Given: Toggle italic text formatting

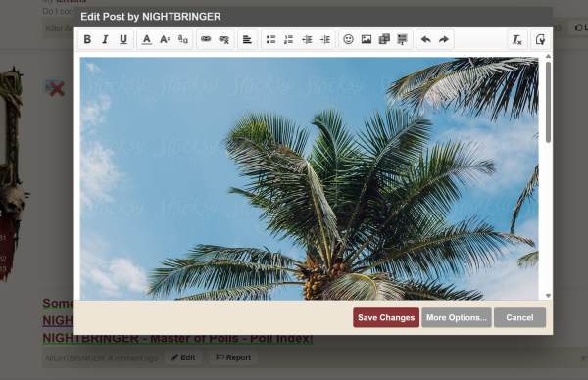Looking at the screenshot, I should (x=106, y=39).
